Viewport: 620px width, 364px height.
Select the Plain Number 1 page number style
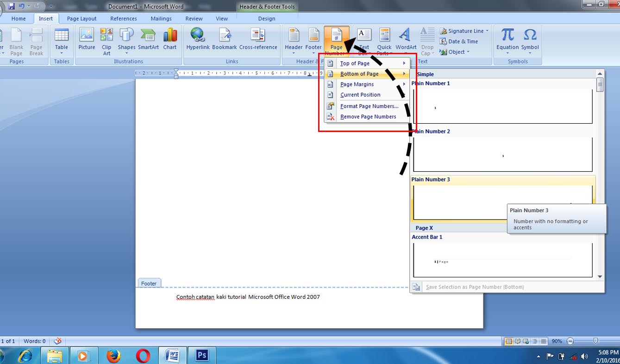502,107
